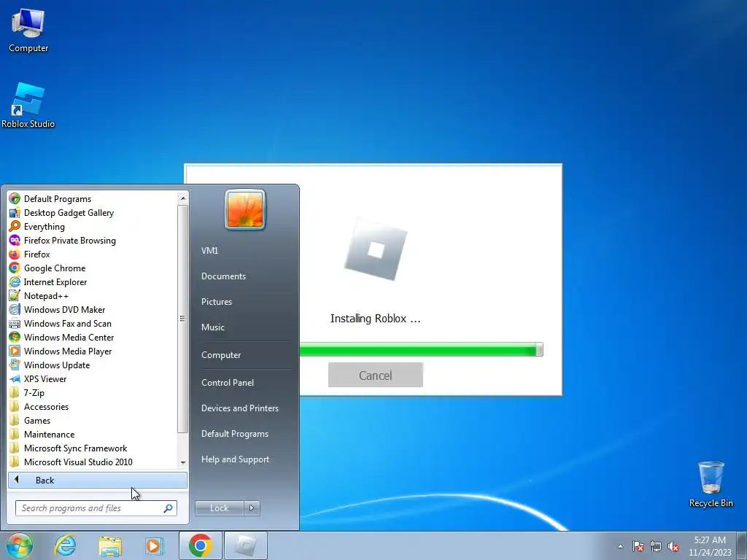This screenshot has height=560, width=747.
Task: Expand the 7-Zip folder
Action: coord(93,392)
